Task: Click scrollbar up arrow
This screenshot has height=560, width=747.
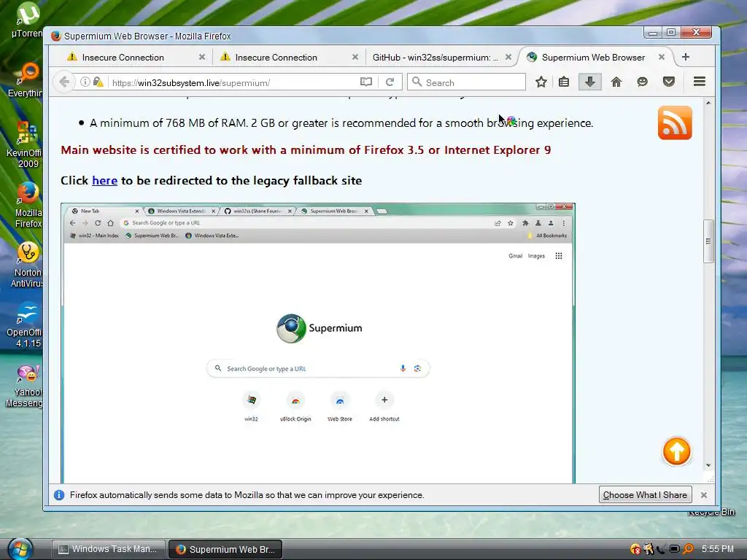Action: [708, 103]
